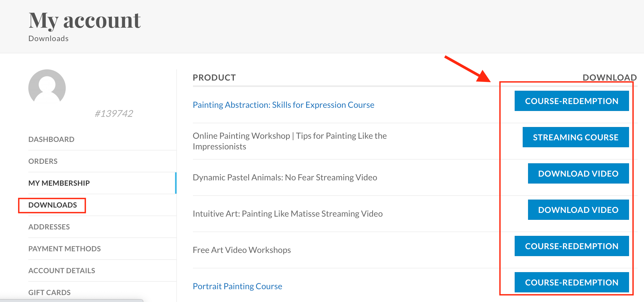The width and height of the screenshot is (644, 302).
Task: Click the gray user avatar icon
Action: [x=47, y=88]
